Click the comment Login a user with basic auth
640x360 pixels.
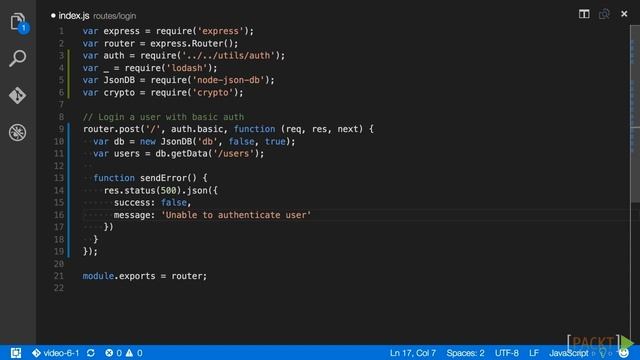click(x=163, y=117)
